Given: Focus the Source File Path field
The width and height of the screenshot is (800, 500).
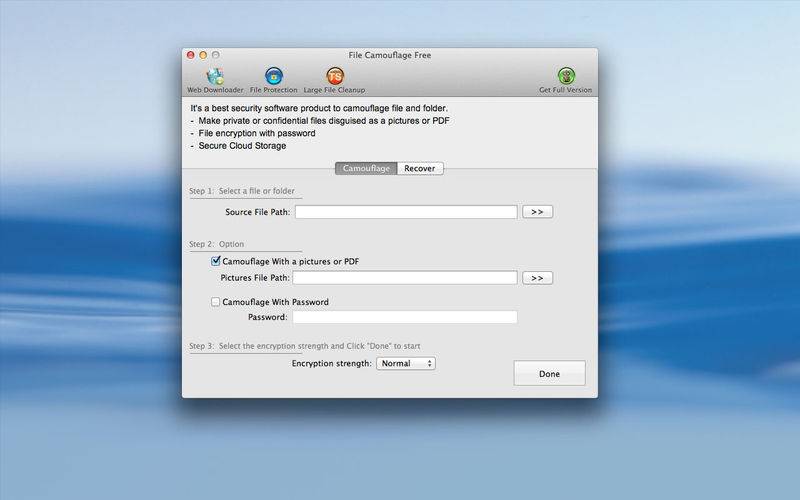Looking at the screenshot, I should tap(406, 212).
